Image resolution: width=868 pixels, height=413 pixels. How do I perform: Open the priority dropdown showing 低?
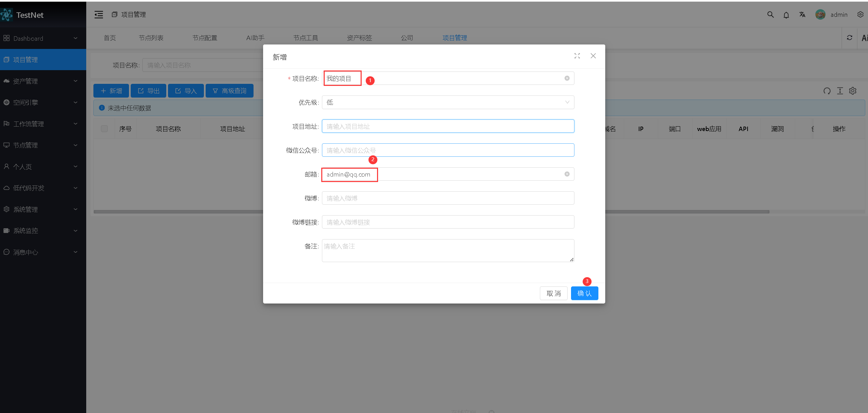pos(448,102)
